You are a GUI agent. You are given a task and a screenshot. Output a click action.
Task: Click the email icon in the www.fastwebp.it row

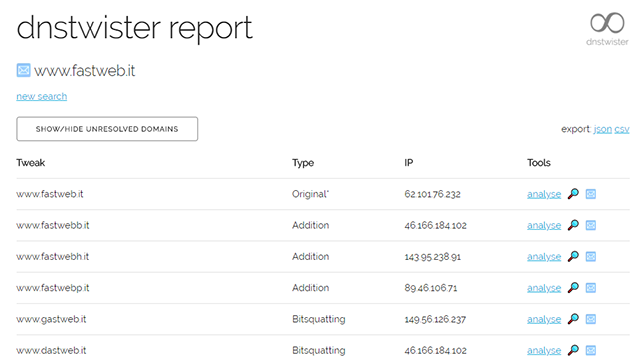(591, 288)
